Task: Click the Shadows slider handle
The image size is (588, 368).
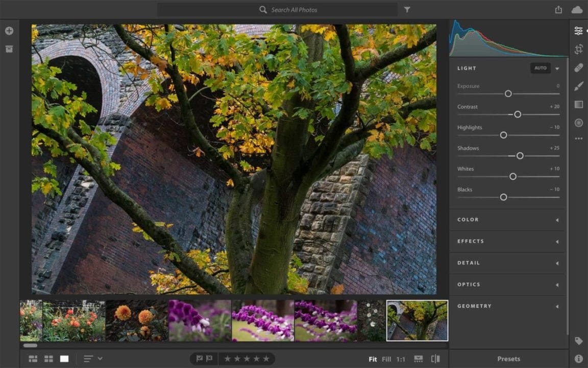Action: (520, 155)
